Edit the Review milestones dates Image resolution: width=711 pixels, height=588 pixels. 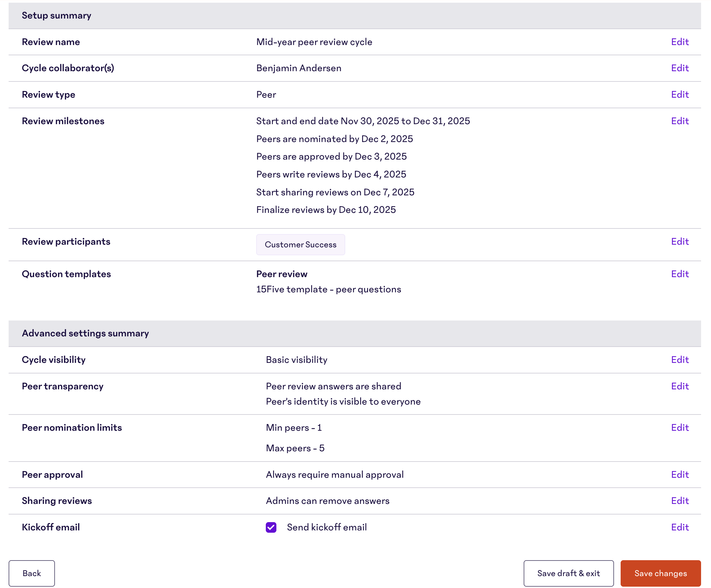coord(680,121)
